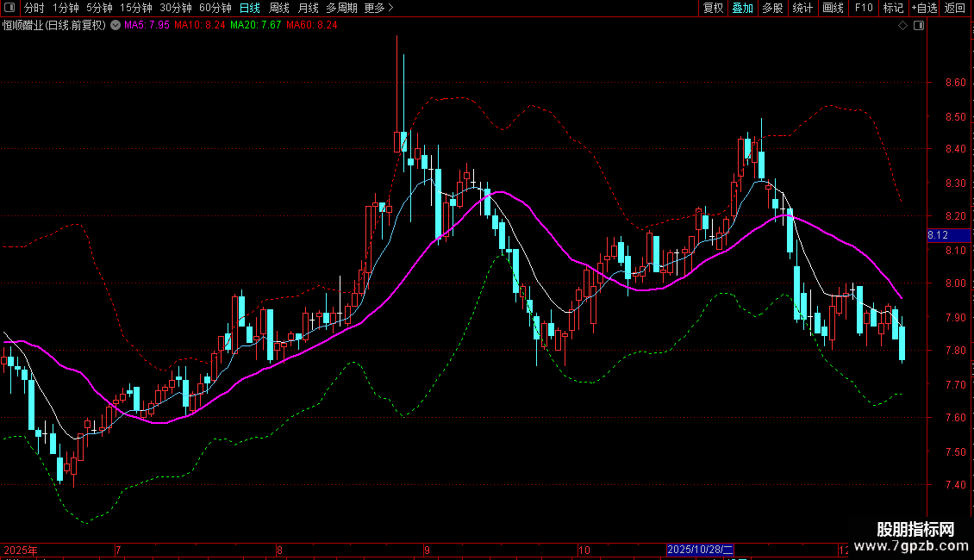
Task: Click month 8 on the time axis
Action: coord(279,550)
